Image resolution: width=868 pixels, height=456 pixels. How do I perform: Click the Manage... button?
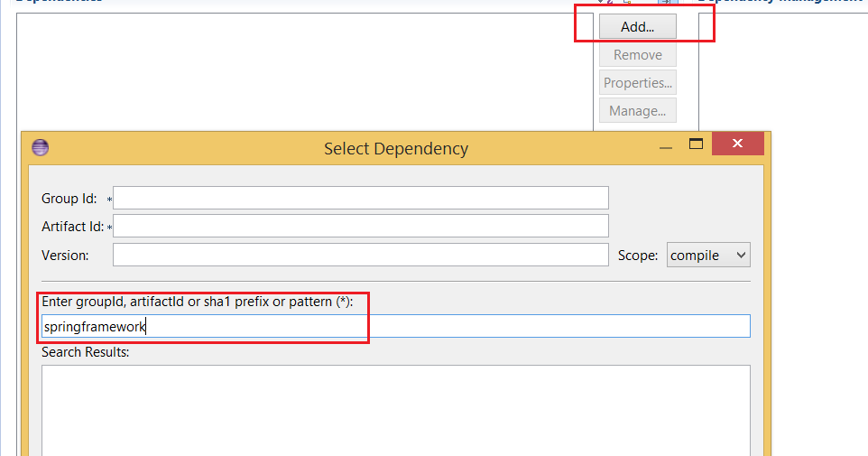point(637,111)
